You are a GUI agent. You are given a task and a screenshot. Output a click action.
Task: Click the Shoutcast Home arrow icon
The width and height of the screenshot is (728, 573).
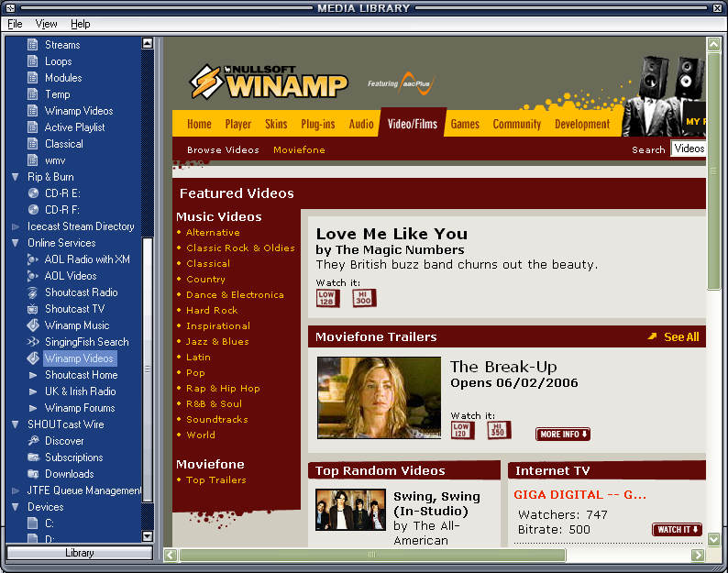[x=33, y=375]
